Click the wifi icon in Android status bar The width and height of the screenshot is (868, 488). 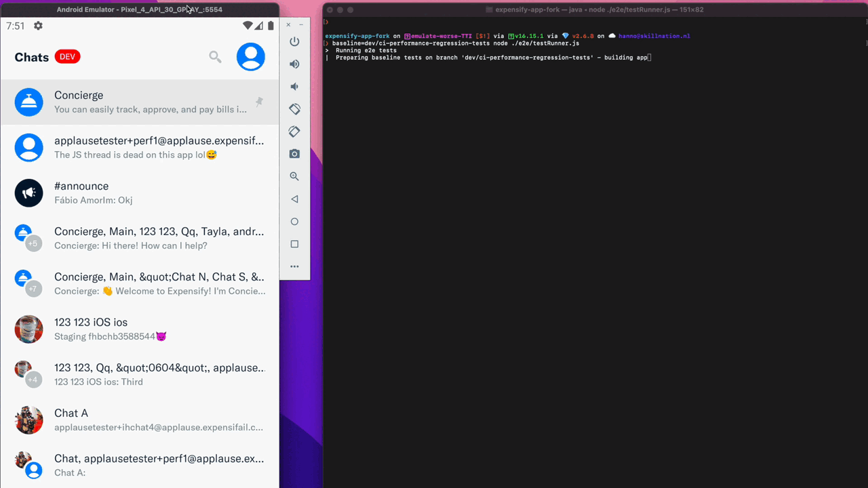coord(248,26)
